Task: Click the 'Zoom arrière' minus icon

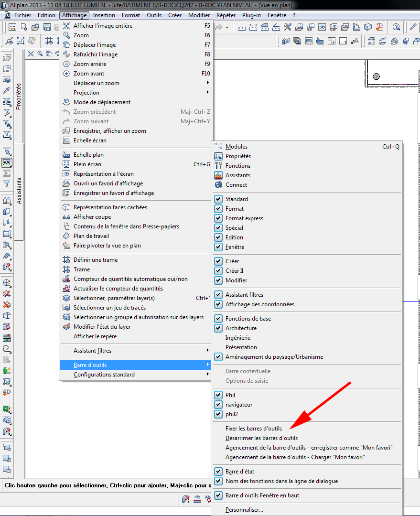Action: 66,64
